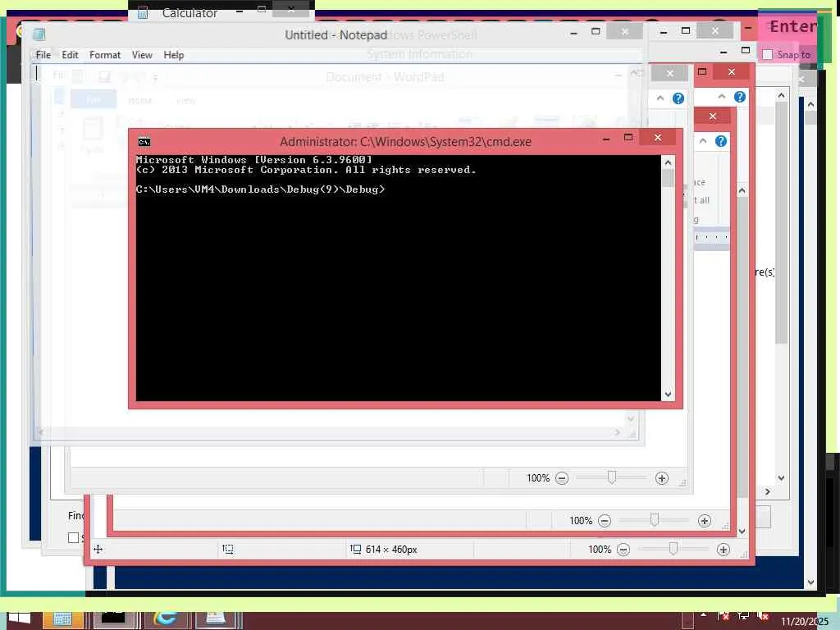This screenshot has height=630, width=840.
Task: Adjust the Paint zoom slider thumb
Action: pos(673,548)
